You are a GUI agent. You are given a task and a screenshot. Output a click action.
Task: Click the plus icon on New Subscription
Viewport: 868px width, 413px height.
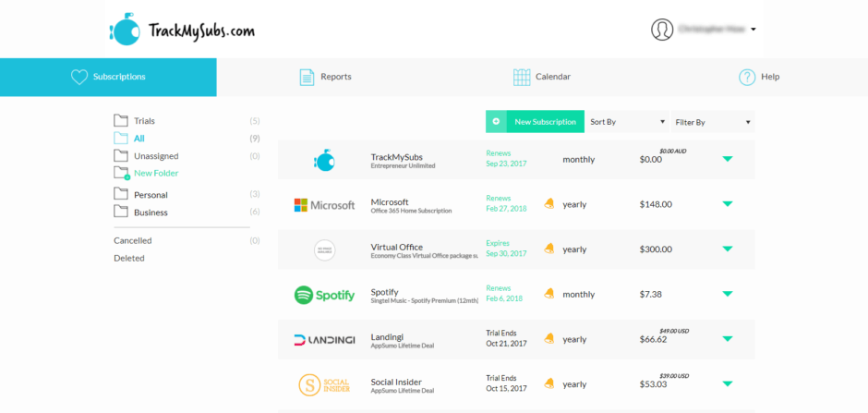click(x=496, y=121)
